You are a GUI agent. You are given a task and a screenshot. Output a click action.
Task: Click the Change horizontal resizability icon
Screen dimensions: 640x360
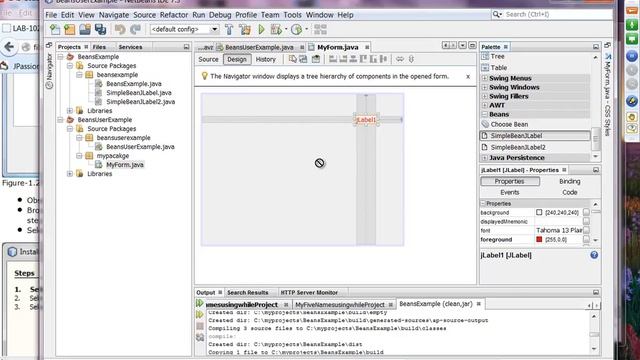point(400,59)
